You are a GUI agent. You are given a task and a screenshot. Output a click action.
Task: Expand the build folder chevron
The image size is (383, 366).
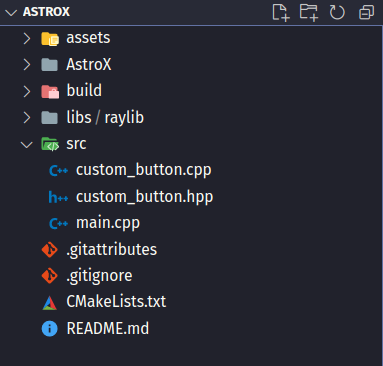(27, 91)
